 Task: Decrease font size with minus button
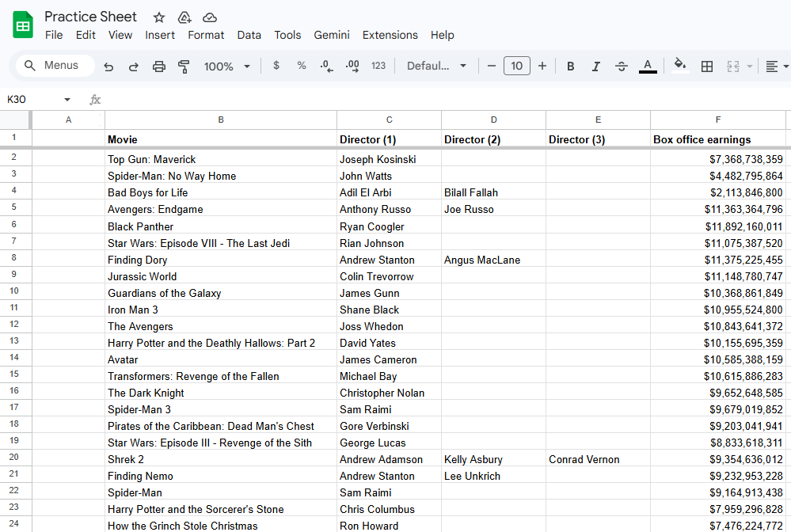492,66
